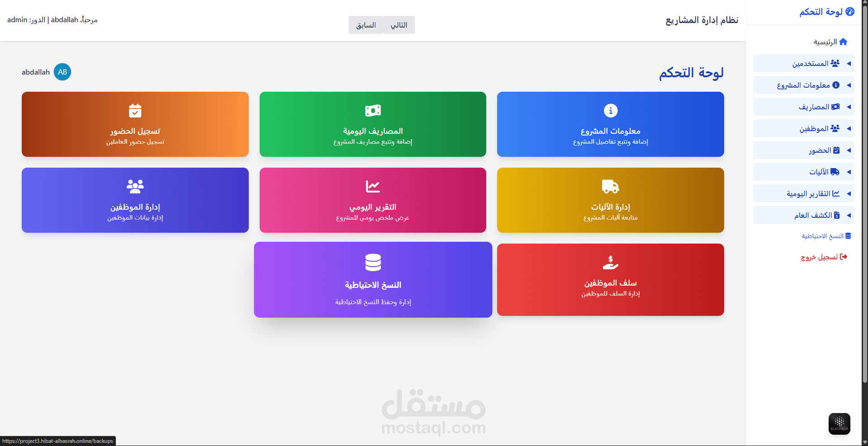This screenshot has height=446, width=868.
Task: Click the chart icon on التقرير اليومي card
Action: coord(372,186)
